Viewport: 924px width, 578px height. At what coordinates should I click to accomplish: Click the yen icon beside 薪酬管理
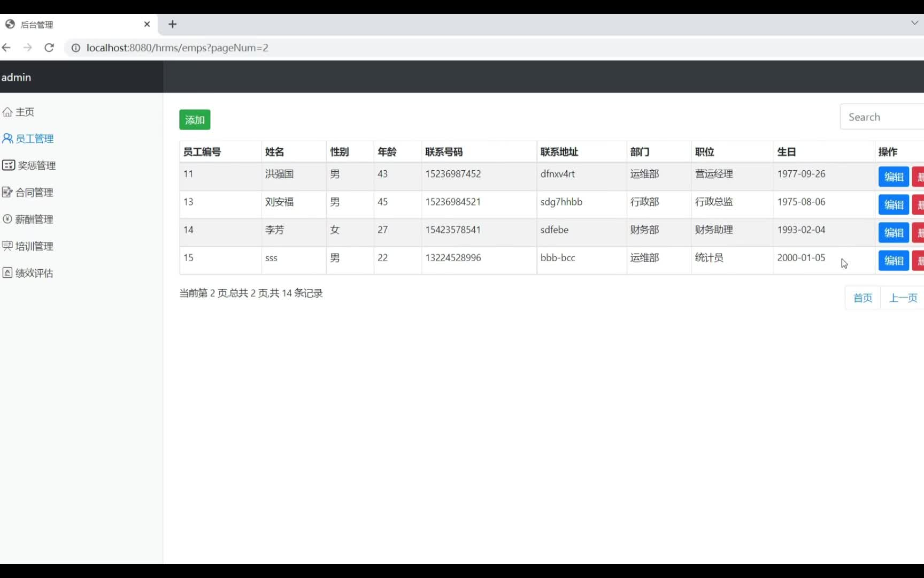tap(7, 219)
